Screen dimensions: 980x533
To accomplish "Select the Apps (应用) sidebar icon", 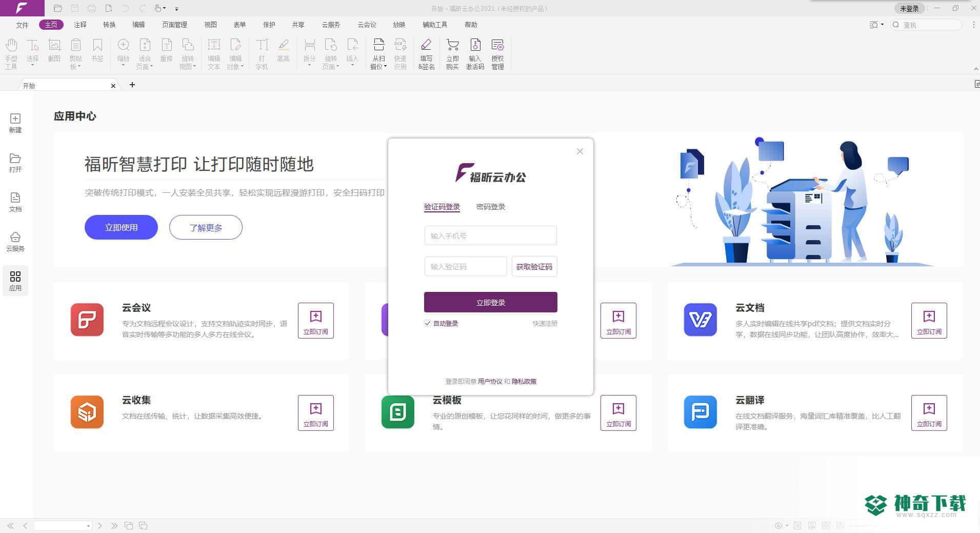I will point(15,281).
